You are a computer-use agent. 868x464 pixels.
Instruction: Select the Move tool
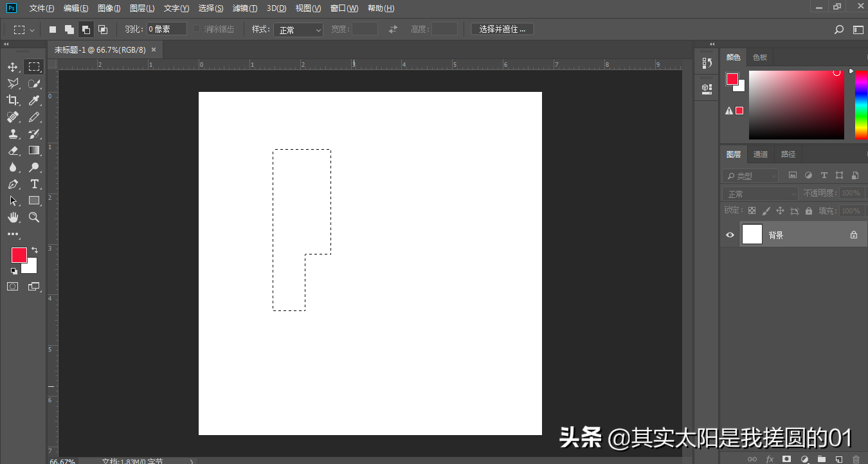tap(13, 67)
